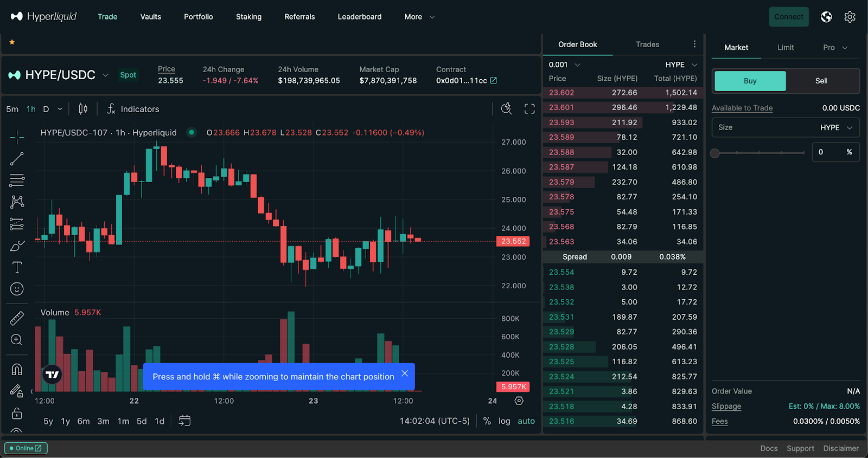The height and width of the screenshot is (458, 868).
Task: Go to the Vaults page
Action: click(x=151, y=17)
